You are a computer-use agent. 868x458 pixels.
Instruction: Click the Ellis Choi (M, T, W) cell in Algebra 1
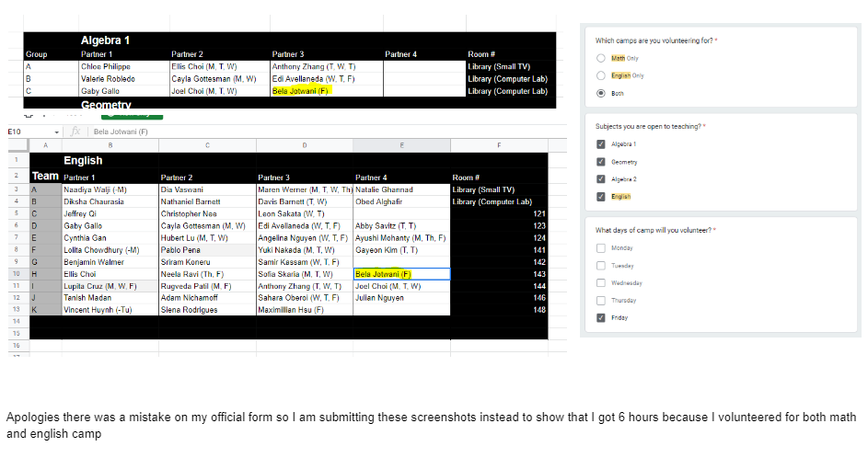220,66
